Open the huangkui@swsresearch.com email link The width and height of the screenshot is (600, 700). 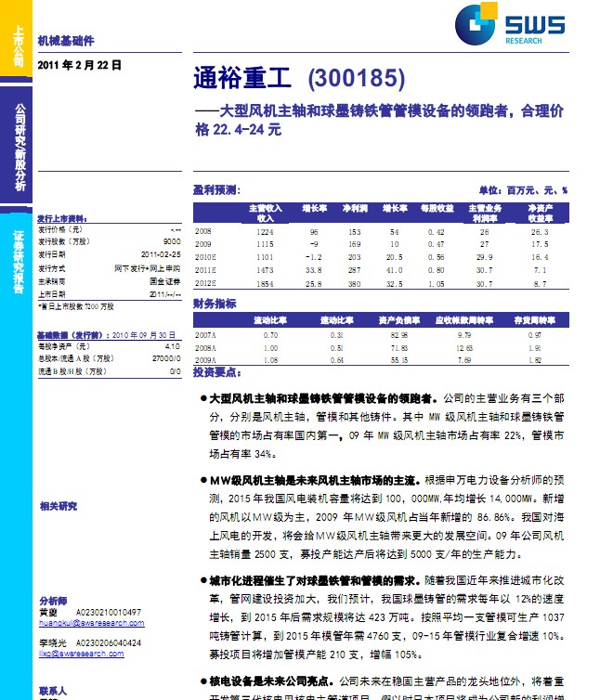pos(92,623)
